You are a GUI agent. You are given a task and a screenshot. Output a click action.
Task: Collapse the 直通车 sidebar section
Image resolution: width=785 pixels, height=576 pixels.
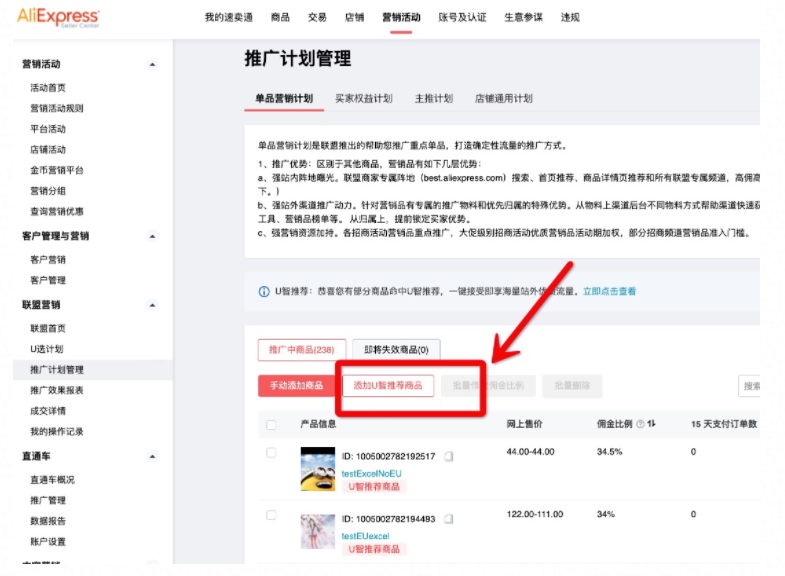click(x=152, y=456)
